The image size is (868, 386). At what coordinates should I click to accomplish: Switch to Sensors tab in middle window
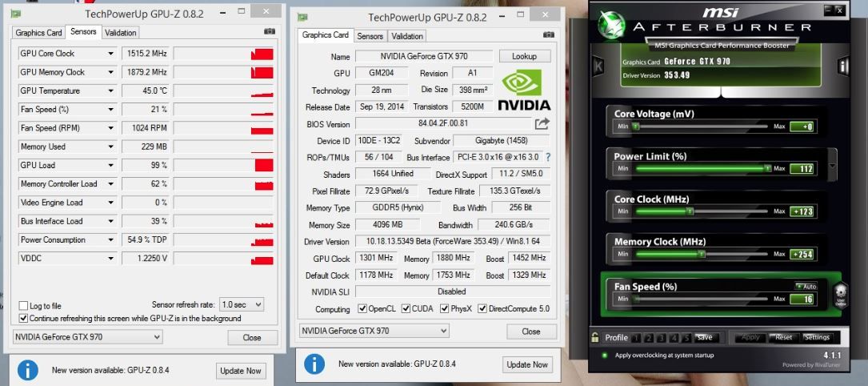click(370, 36)
